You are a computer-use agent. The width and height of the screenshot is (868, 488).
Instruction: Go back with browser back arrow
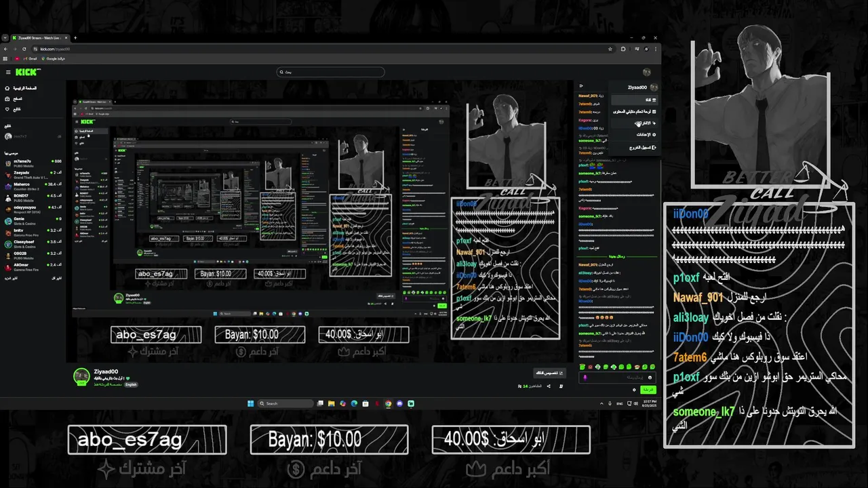(x=5, y=49)
